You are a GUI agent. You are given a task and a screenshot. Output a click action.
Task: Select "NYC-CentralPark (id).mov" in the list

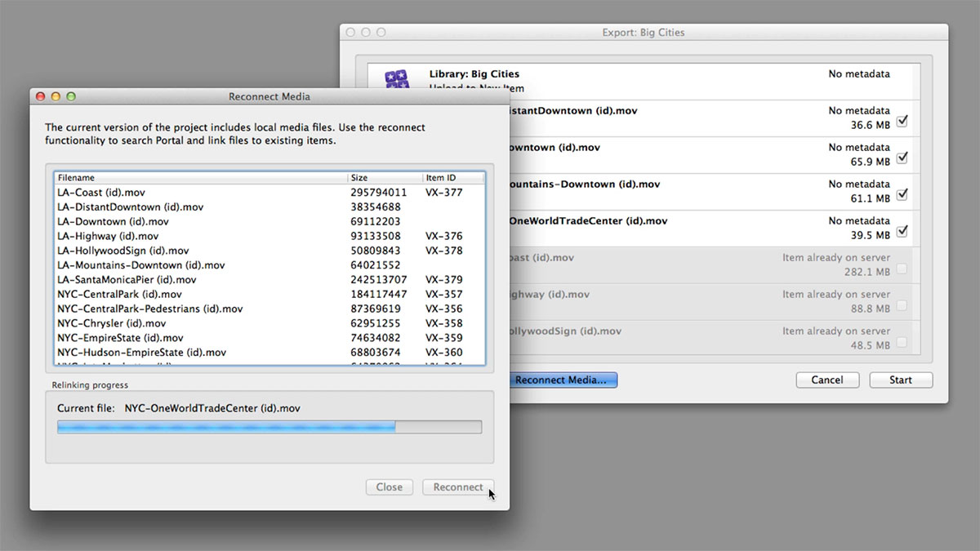click(119, 295)
